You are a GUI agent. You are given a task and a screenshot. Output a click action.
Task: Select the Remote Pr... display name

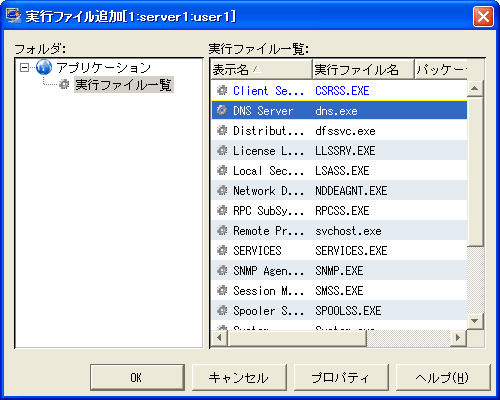pyautogui.click(x=268, y=231)
